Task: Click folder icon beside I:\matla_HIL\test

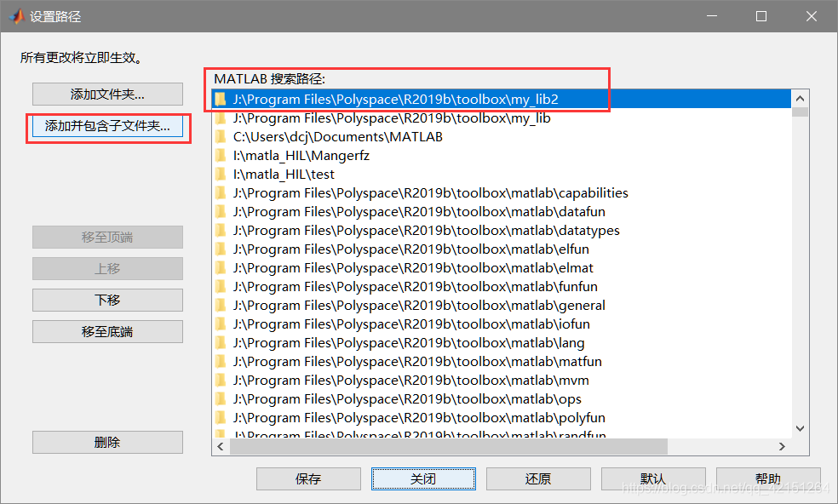Action: point(221,175)
